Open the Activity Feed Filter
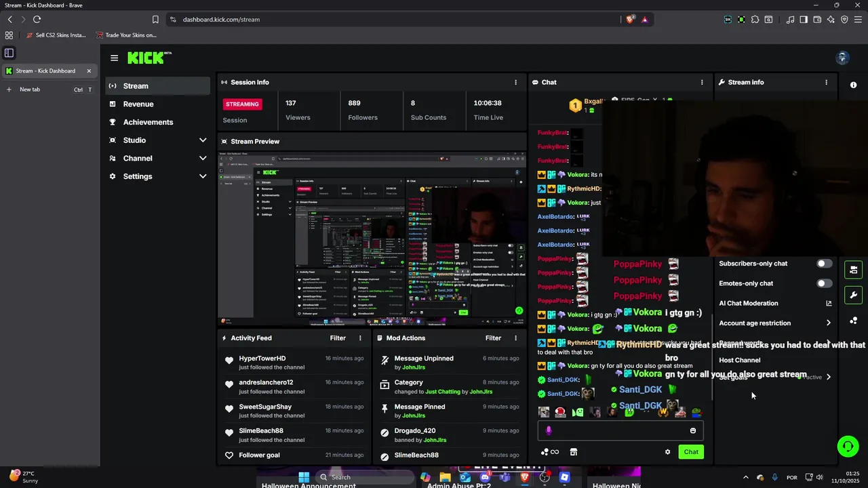The height and width of the screenshot is (488, 868). (338, 338)
